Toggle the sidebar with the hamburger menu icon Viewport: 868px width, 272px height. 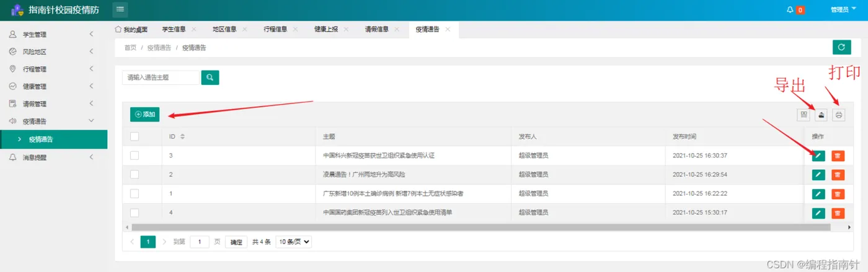pos(120,9)
